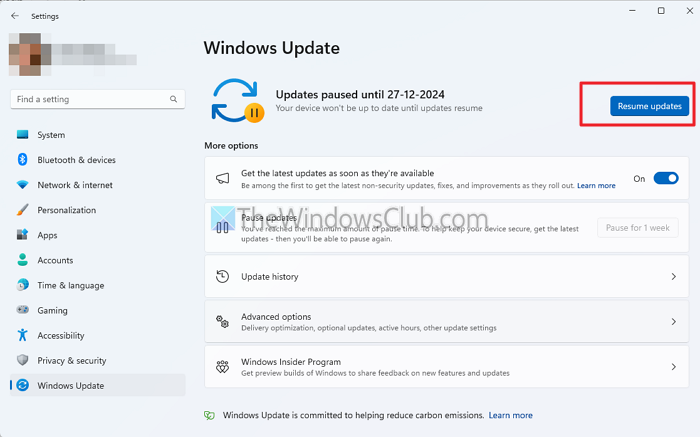Click the large paused update status icon
The height and width of the screenshot is (437, 700).
tap(238, 101)
